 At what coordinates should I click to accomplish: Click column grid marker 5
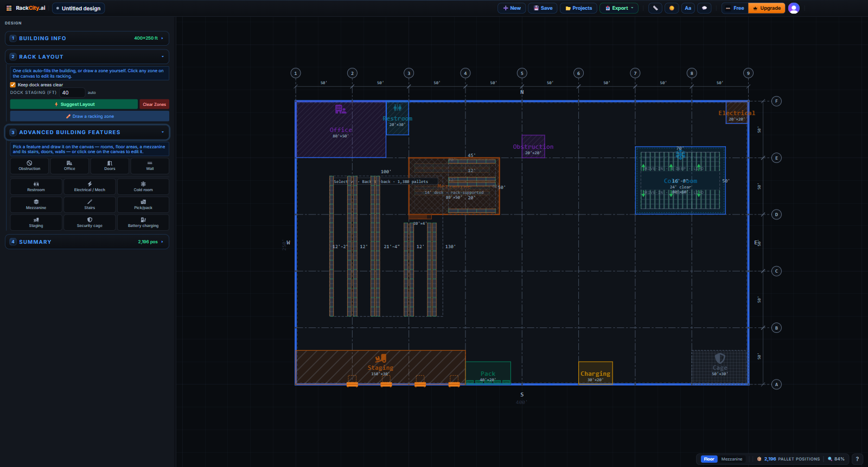coord(522,73)
